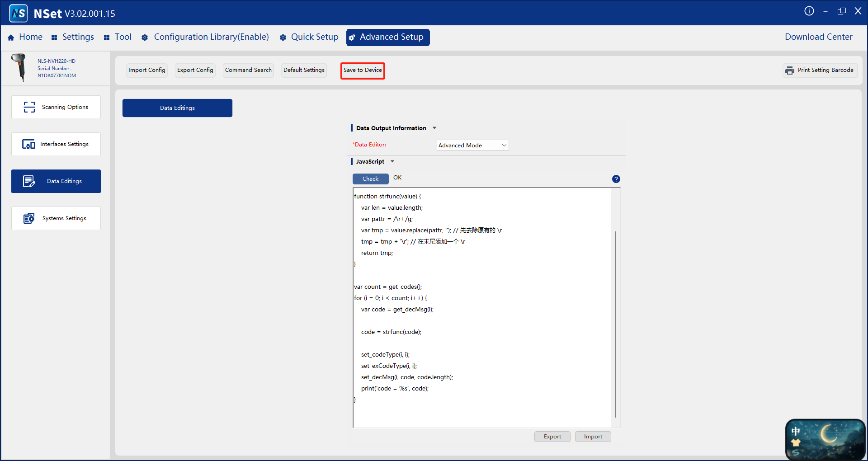
Task: Click the Settings grid icon
Action: [x=54, y=38]
